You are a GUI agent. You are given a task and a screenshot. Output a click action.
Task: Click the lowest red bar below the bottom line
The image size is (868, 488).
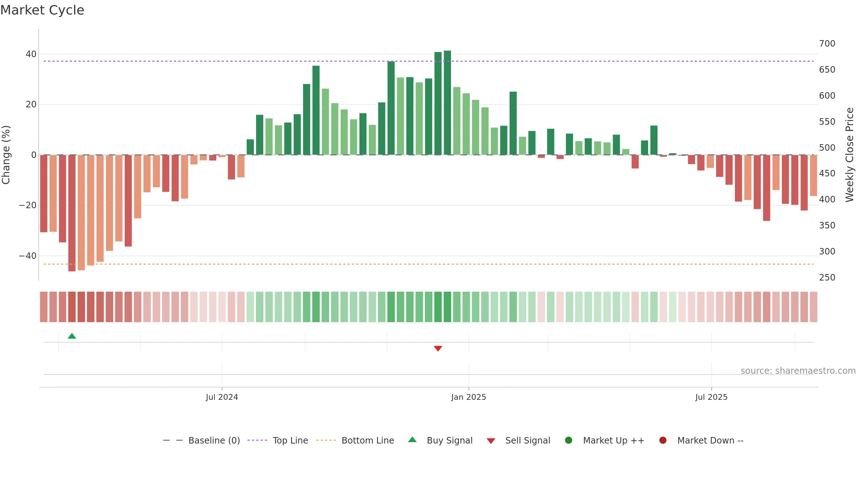[x=72, y=213]
